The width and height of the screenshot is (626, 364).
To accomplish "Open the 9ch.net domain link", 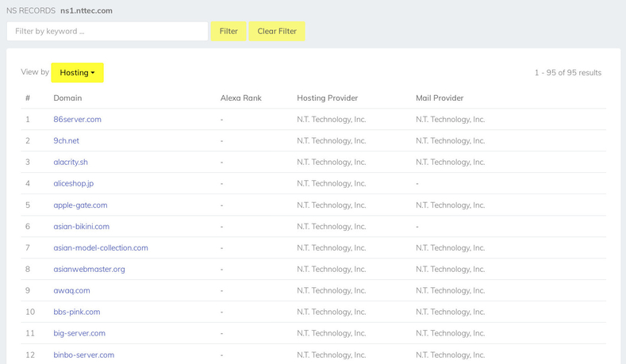I will click(x=67, y=140).
